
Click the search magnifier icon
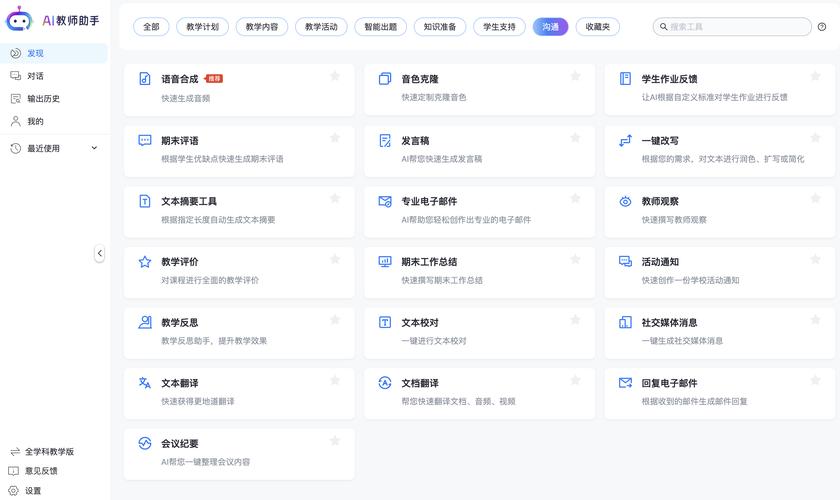663,26
